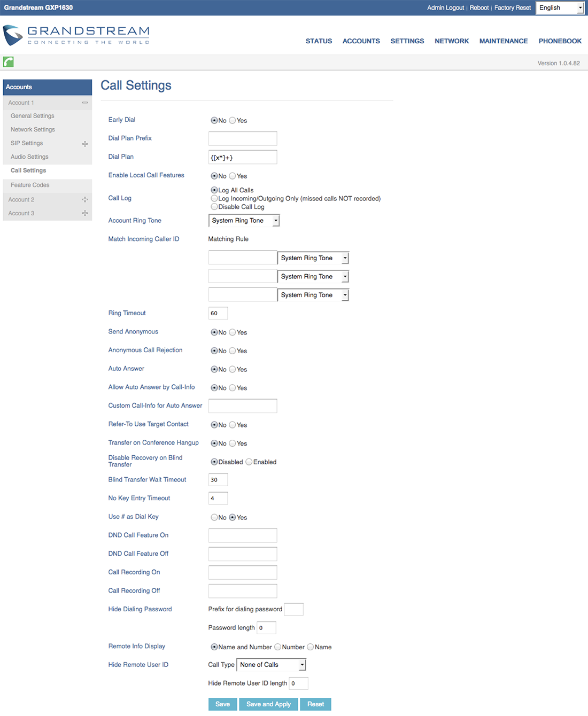Screen dimensions: 588x716
Task: Click Call Recording On field
Action: coord(243,572)
